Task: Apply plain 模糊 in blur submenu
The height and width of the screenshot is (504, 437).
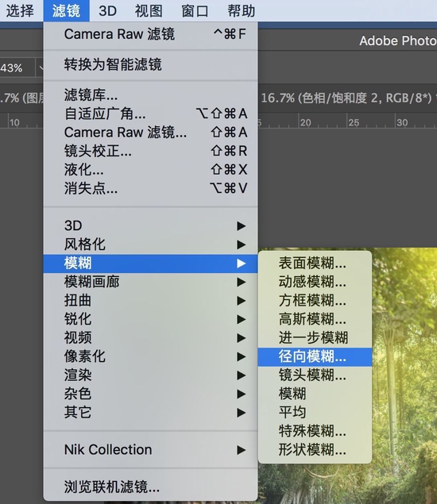Action: click(315, 394)
